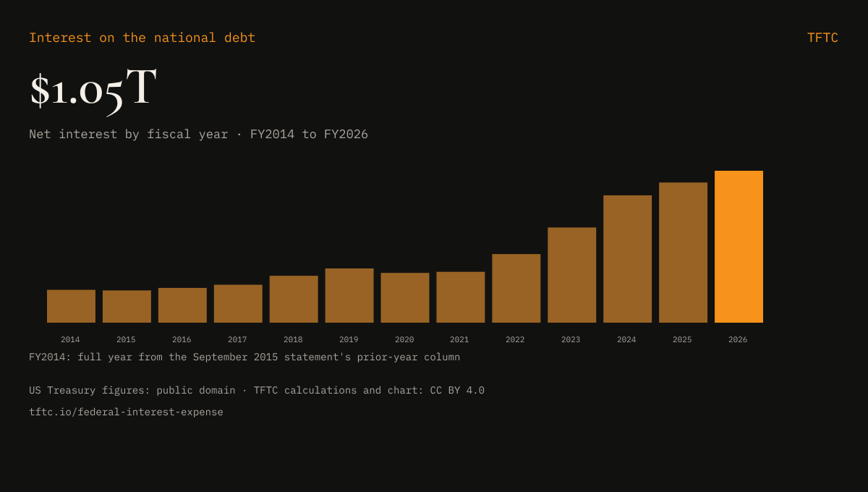Click the TFTC brand label

(x=822, y=38)
